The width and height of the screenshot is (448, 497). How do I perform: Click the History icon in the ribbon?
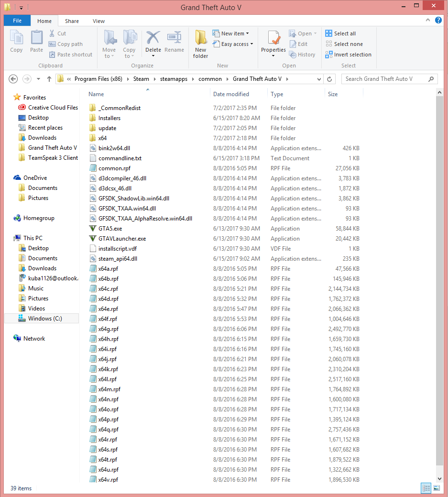click(x=302, y=55)
